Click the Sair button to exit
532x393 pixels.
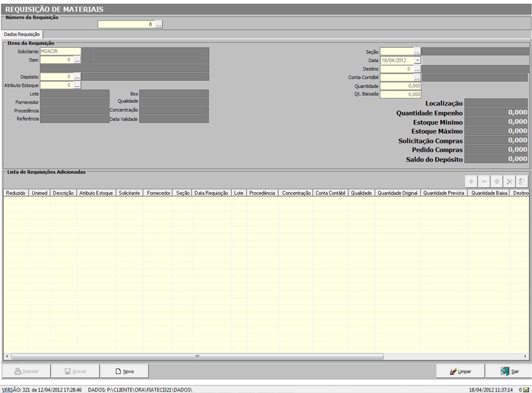click(x=509, y=371)
